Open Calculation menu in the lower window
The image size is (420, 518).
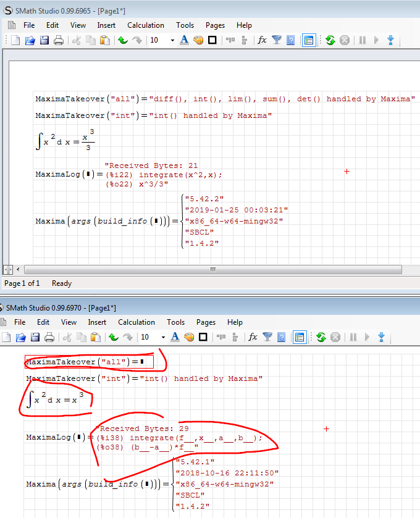coord(136,322)
